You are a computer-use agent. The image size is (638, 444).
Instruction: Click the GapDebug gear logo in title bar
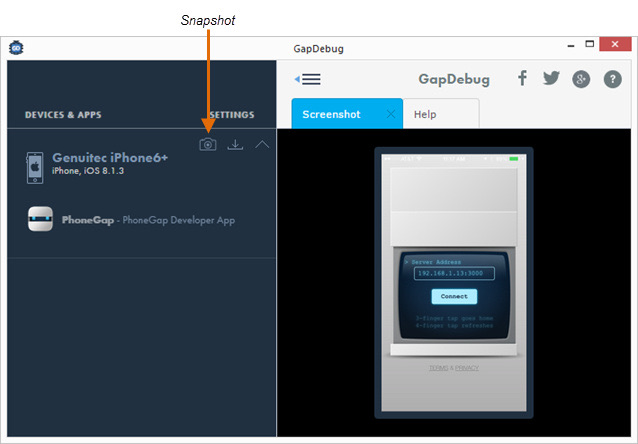16,48
